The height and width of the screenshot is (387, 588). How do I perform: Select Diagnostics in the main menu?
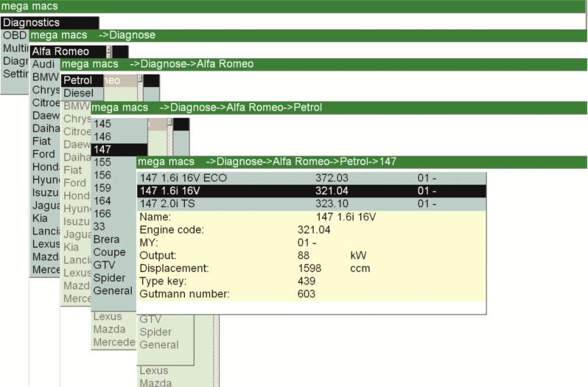click(x=29, y=23)
